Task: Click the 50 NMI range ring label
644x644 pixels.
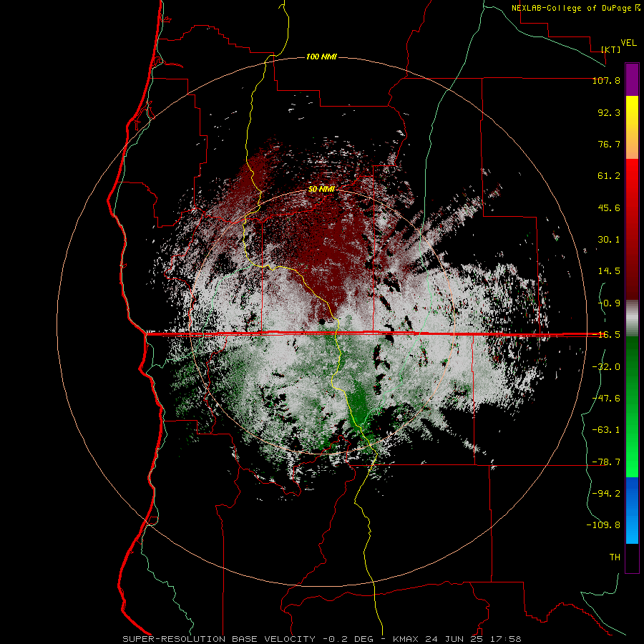Action: click(x=321, y=190)
